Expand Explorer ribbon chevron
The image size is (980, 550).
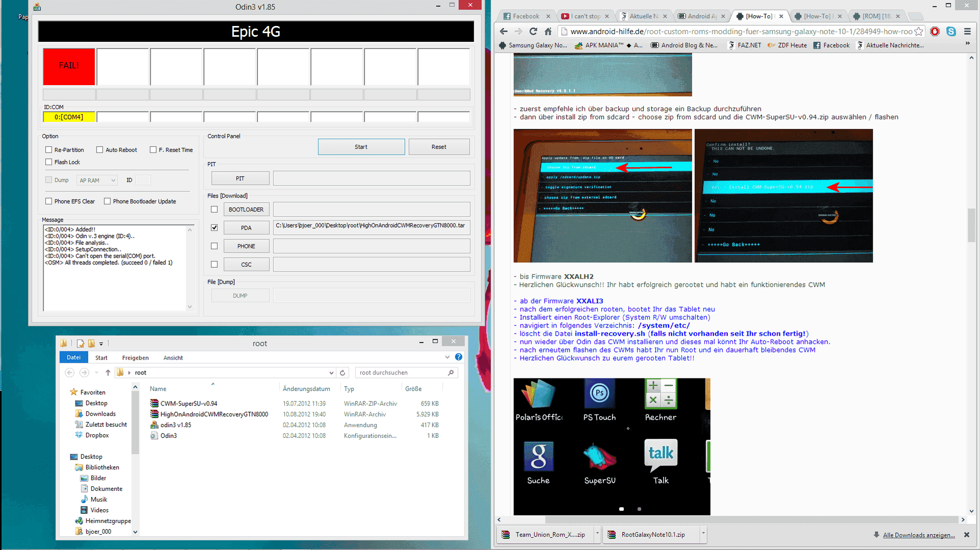[x=448, y=357]
